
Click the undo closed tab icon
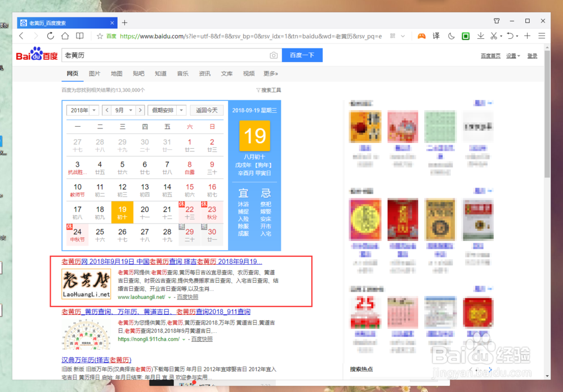click(x=510, y=36)
